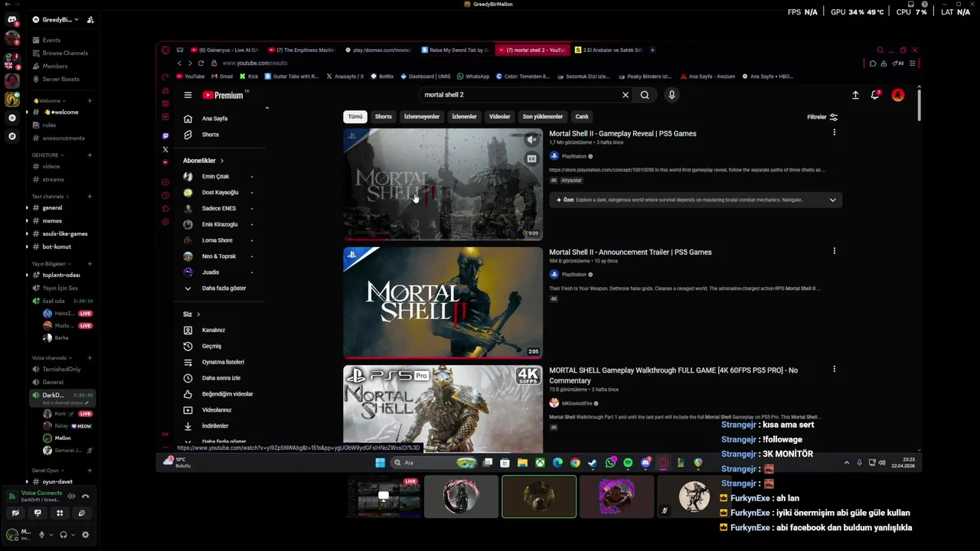Click the YouTube Premium logo
This screenshot has width=980, height=551.
coord(223,95)
